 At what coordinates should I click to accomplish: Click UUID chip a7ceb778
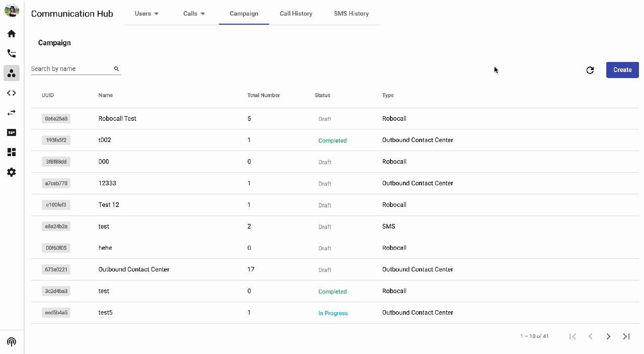click(x=56, y=183)
